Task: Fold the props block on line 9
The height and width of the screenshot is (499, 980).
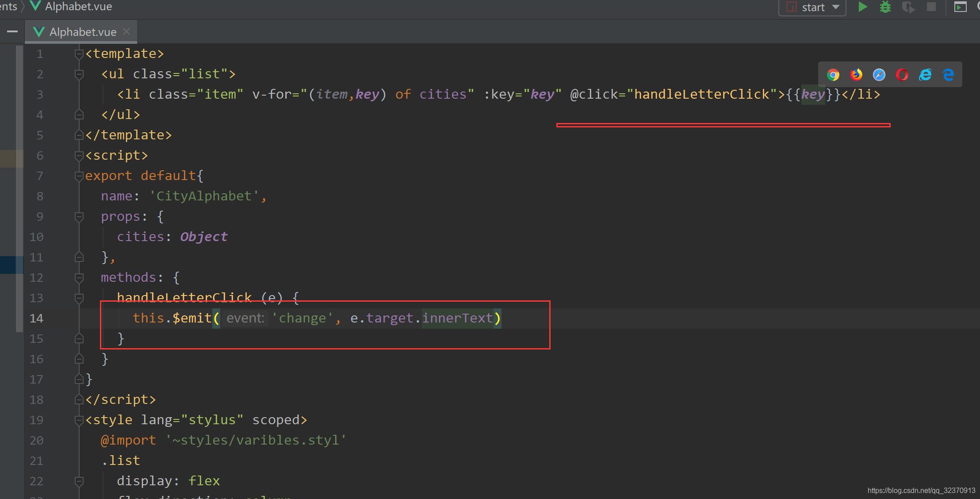Action: [x=79, y=217]
